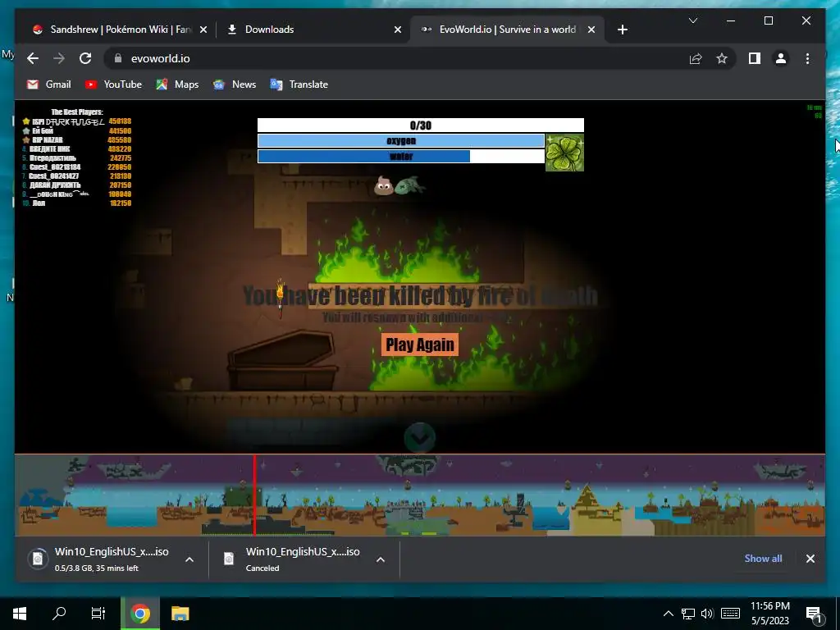Click the touch keyboard tray icon
840x630 pixels.
(x=730, y=614)
